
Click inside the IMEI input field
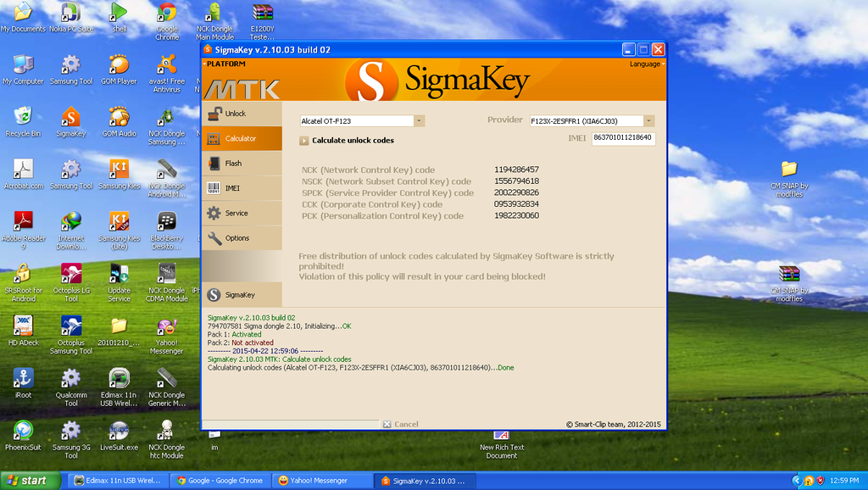point(623,137)
